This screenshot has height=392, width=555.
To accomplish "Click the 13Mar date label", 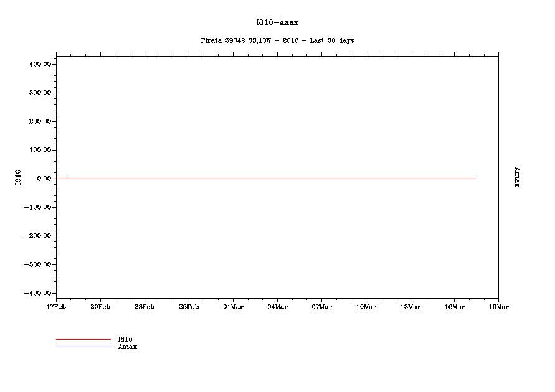I will [x=410, y=307].
